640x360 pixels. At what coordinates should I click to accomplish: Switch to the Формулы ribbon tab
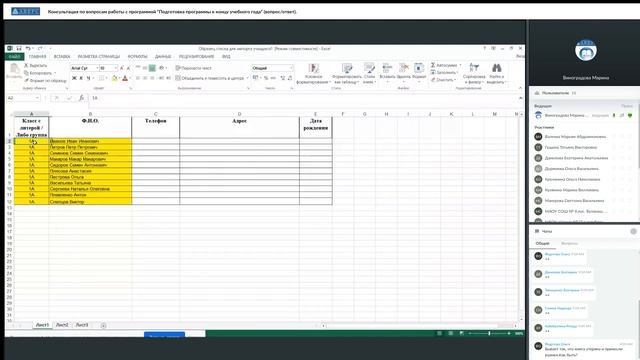pyautogui.click(x=138, y=57)
